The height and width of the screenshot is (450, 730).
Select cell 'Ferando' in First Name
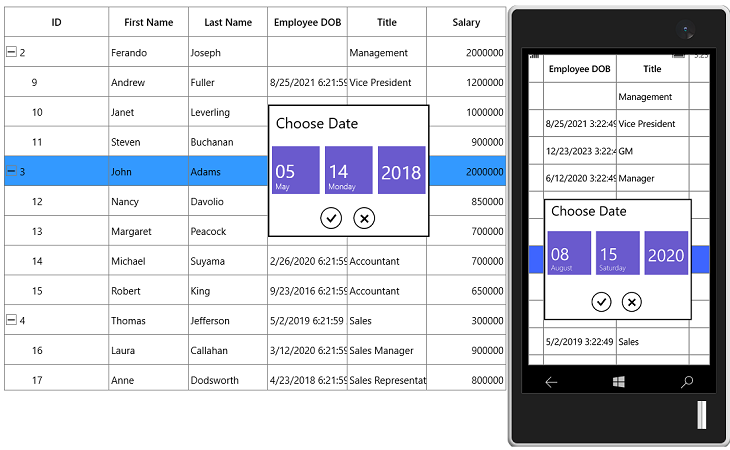(149, 52)
